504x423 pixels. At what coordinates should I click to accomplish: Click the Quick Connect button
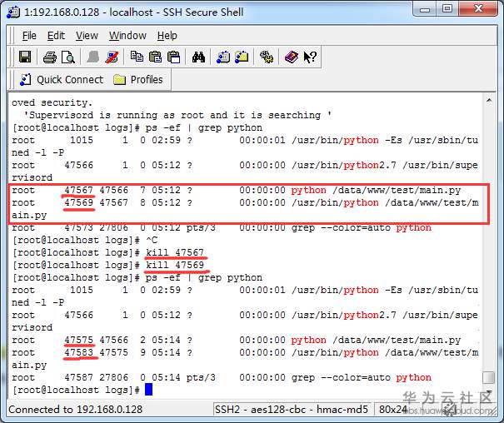(x=62, y=80)
